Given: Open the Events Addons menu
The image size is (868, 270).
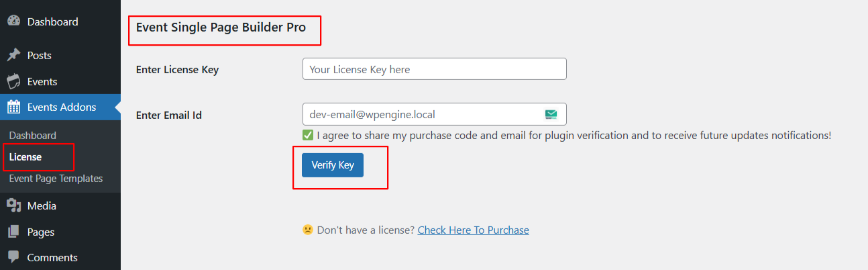Looking at the screenshot, I should click(x=62, y=107).
